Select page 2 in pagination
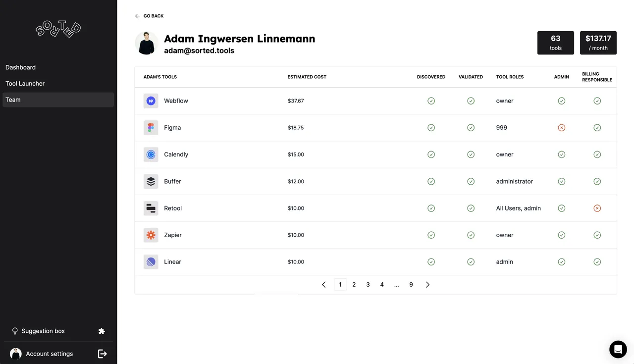 click(354, 285)
